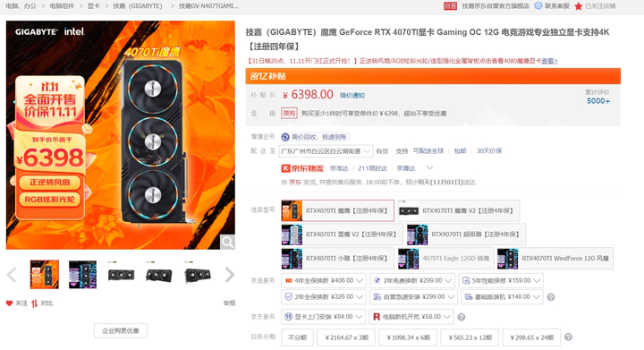Click the red star 已关注店铺 icon
644x350 pixels.
coord(579,6)
